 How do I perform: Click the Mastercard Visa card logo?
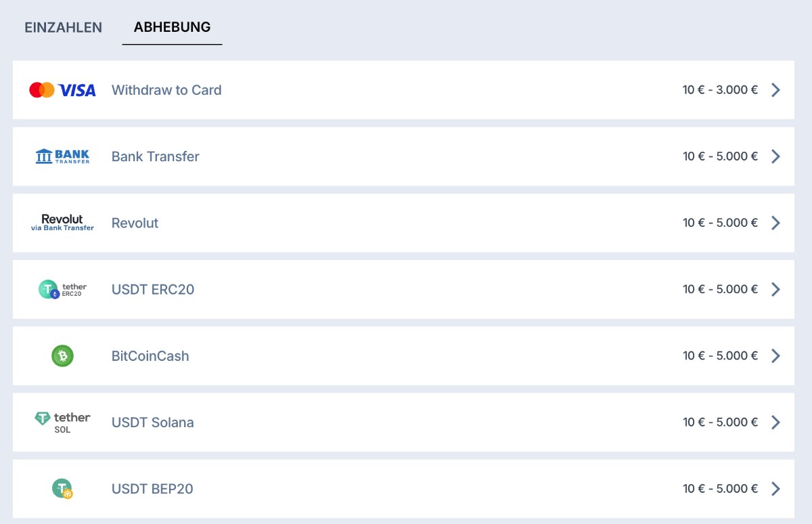coord(62,90)
